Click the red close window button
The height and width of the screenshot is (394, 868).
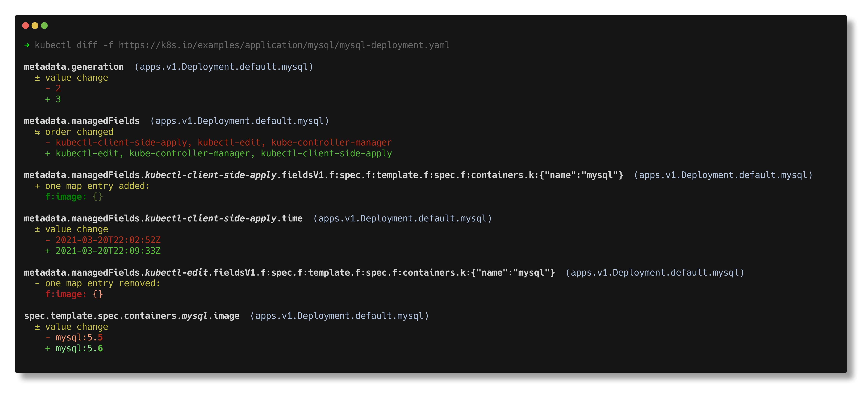25,26
